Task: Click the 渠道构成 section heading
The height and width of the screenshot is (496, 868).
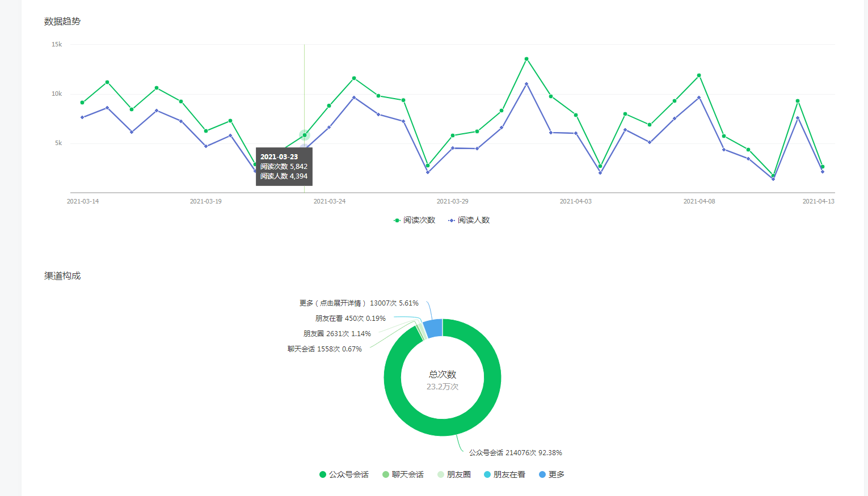Action: (x=62, y=275)
